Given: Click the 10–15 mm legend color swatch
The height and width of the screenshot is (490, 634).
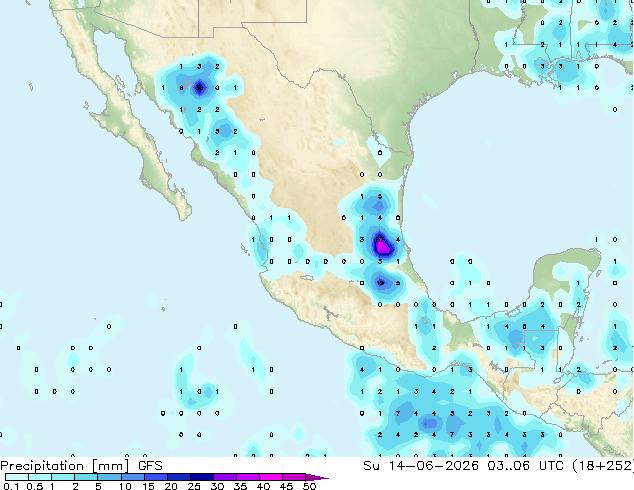Looking at the screenshot, I should coord(132,477).
